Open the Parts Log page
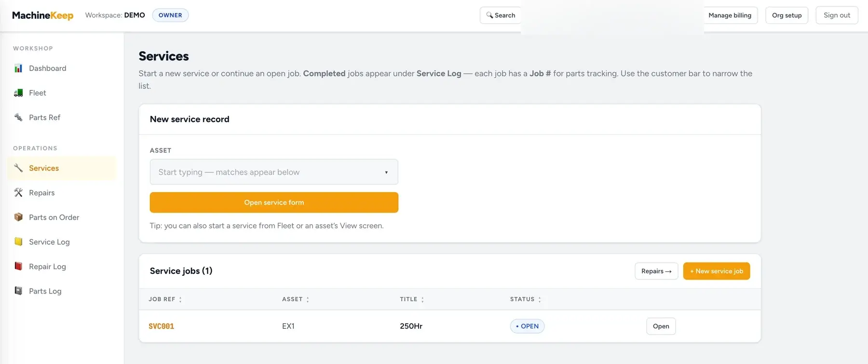Screen dimensions: 868x364 coord(62,291)
